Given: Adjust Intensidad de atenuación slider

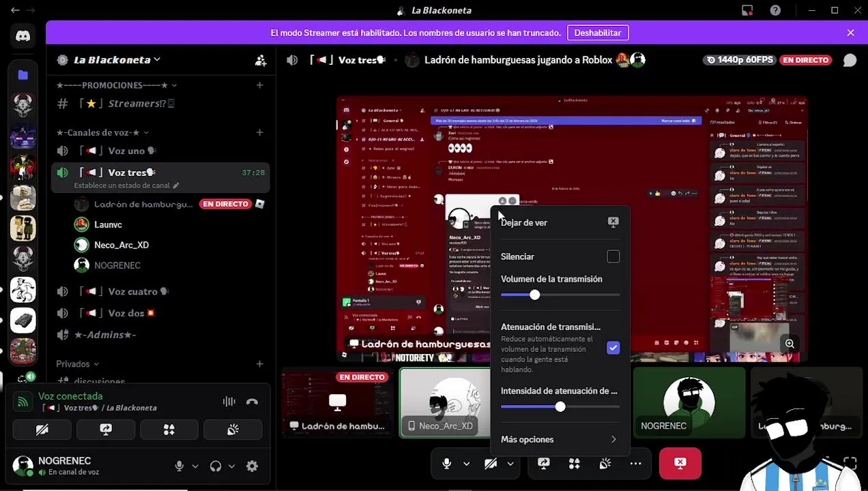Looking at the screenshot, I should click(560, 406).
